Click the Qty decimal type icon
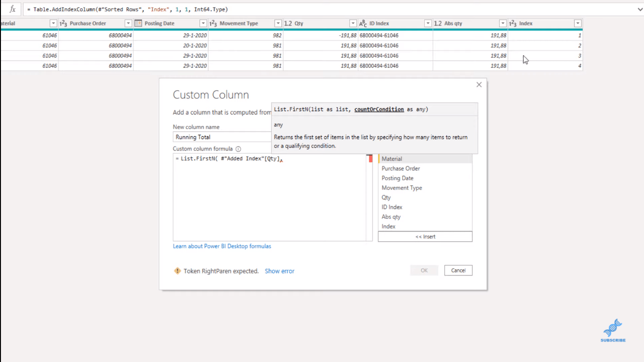Image resolution: width=644 pixels, height=362 pixels. 288,23
